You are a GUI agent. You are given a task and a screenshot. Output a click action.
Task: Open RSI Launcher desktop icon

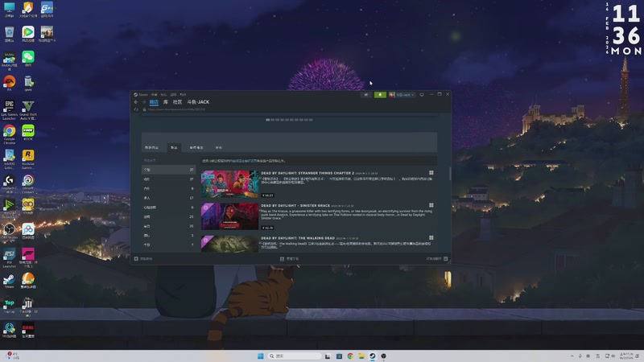(x=9, y=258)
